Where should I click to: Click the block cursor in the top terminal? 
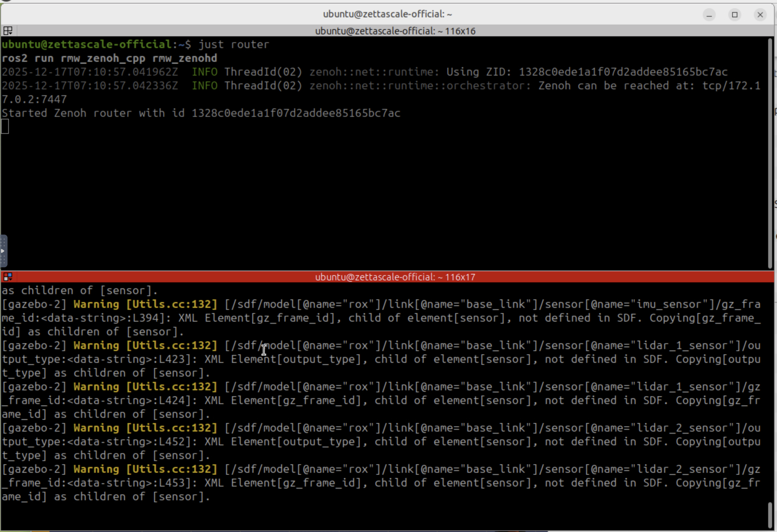pos(5,127)
